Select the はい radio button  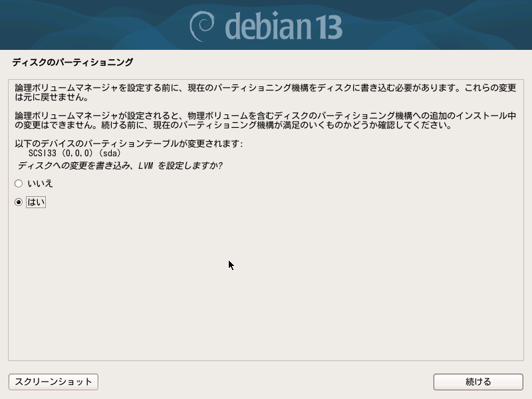click(x=19, y=202)
